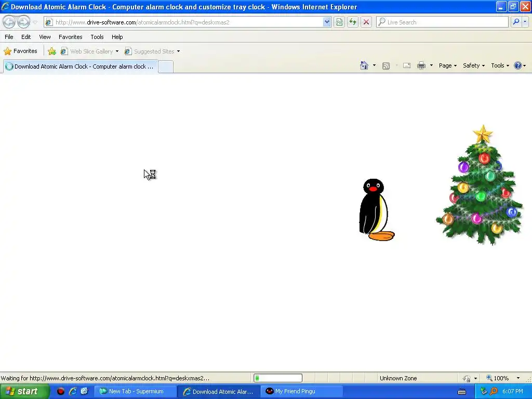
Task: Open a new blank tab
Action: [x=166, y=66]
